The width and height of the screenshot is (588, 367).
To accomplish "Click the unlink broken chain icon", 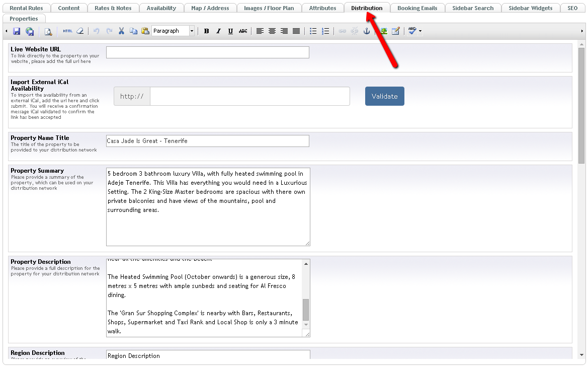I will 355,31.
